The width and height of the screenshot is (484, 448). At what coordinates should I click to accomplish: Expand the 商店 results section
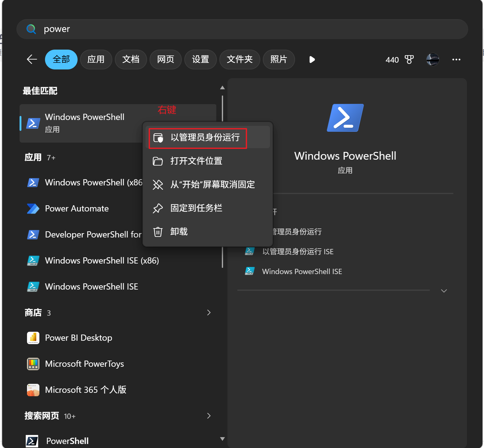click(209, 313)
